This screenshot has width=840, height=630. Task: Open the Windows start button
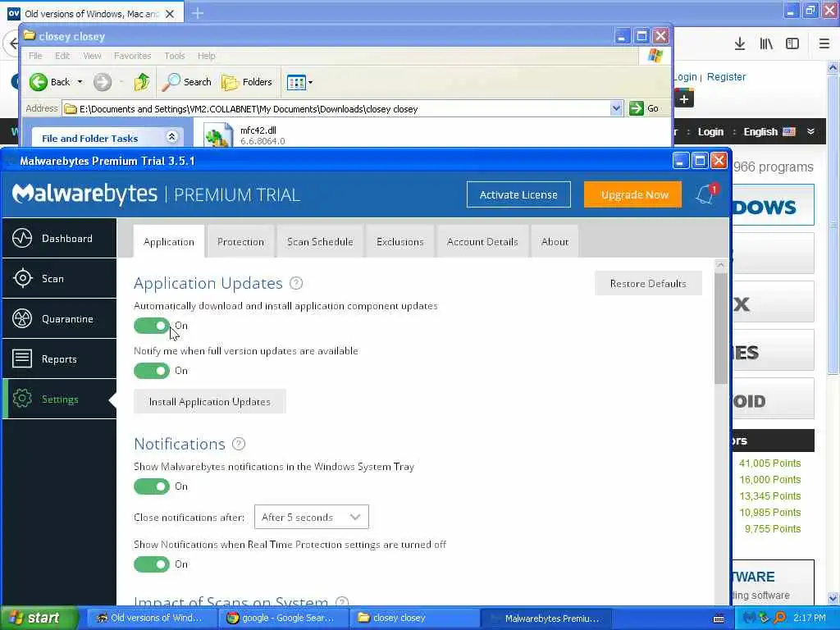coord(39,618)
